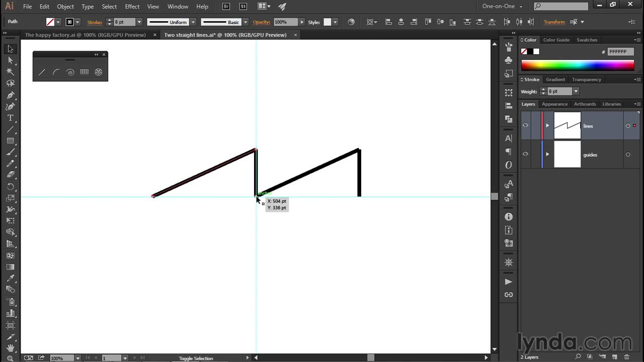The width and height of the screenshot is (644, 362).
Task: Open the Info panel icon
Action: (509, 217)
